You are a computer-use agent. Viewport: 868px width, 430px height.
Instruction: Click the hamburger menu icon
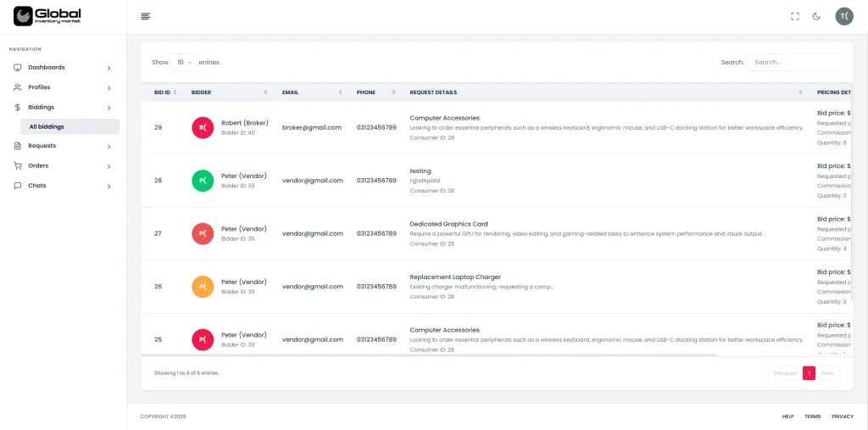point(146,16)
